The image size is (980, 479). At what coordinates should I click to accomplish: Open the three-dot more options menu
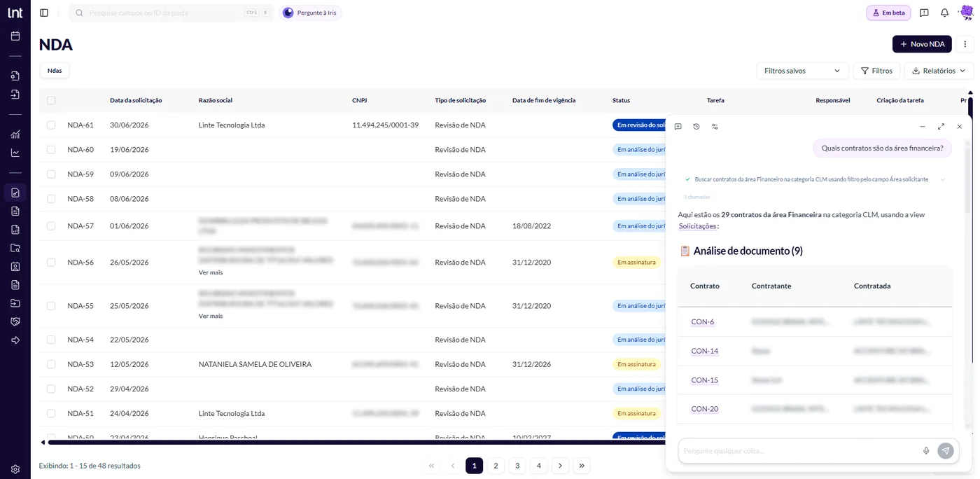click(965, 44)
